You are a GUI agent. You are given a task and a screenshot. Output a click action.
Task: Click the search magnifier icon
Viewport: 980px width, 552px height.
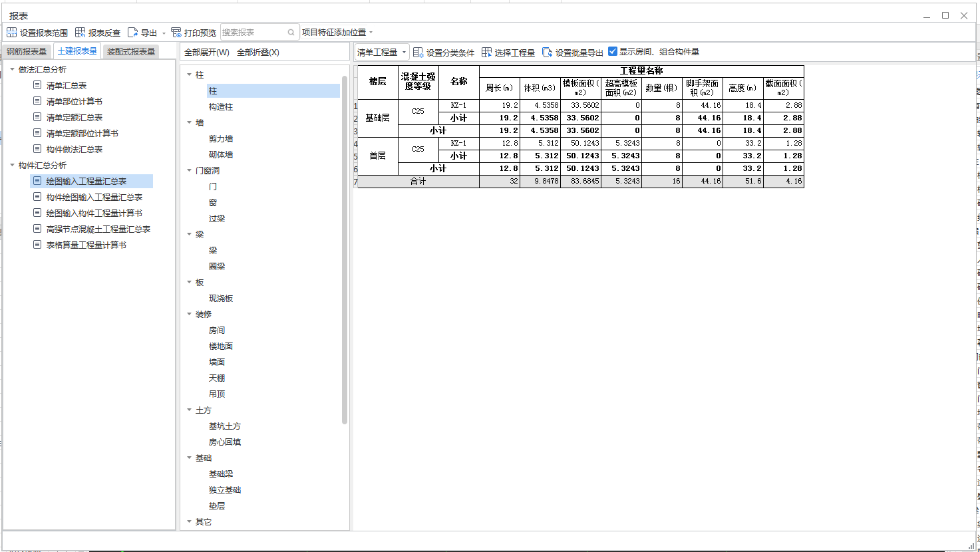pyautogui.click(x=291, y=33)
